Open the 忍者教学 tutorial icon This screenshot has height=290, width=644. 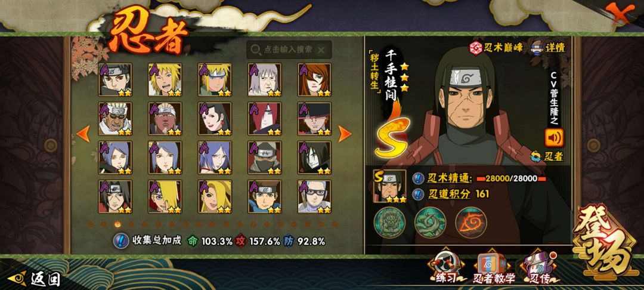[x=493, y=268]
